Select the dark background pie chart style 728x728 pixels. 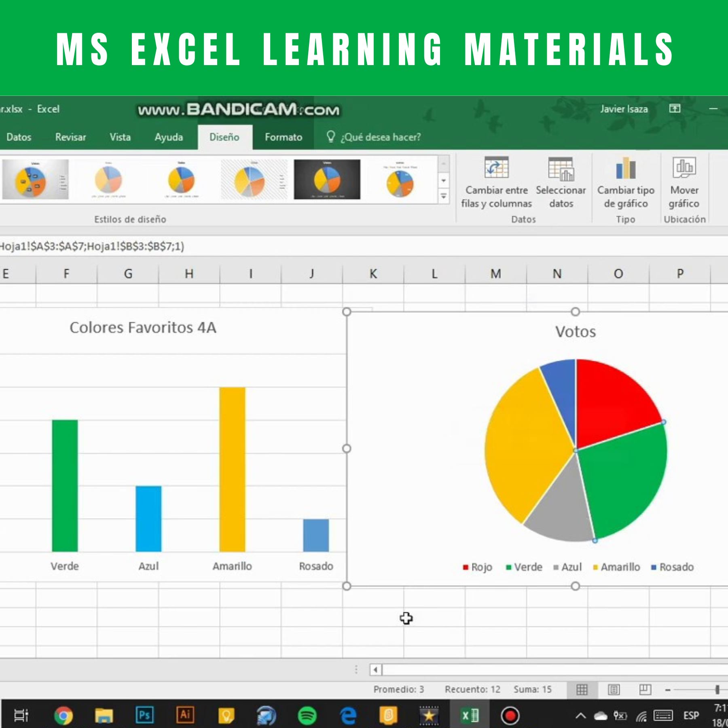click(x=327, y=179)
